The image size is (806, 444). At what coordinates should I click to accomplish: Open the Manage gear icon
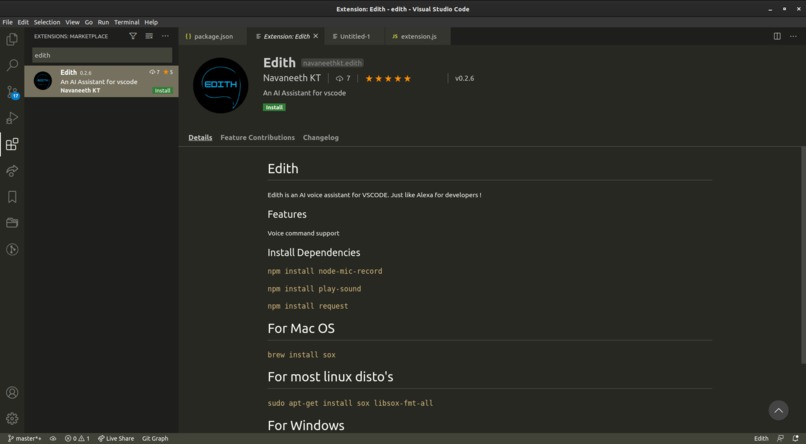tap(12, 418)
